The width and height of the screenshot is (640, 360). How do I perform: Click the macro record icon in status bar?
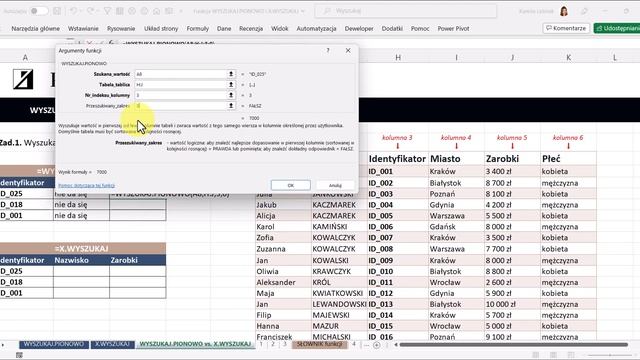19,355
